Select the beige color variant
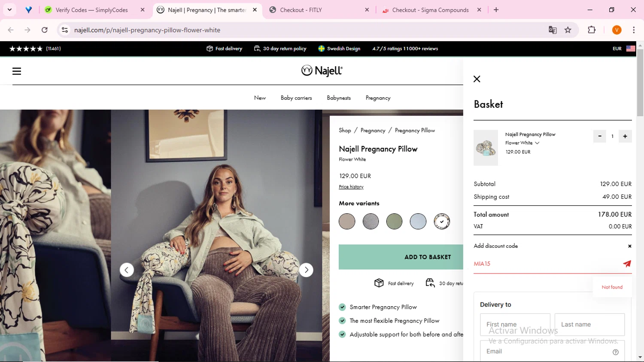 pyautogui.click(x=347, y=222)
